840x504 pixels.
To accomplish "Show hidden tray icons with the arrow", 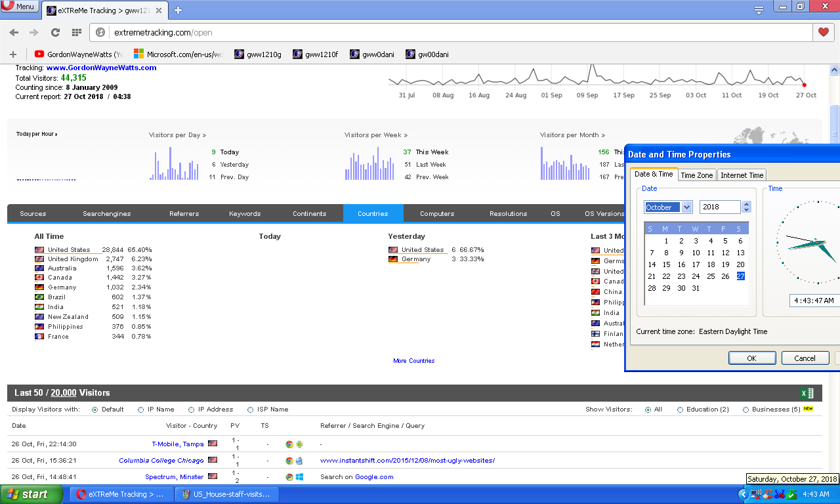I will [743, 494].
